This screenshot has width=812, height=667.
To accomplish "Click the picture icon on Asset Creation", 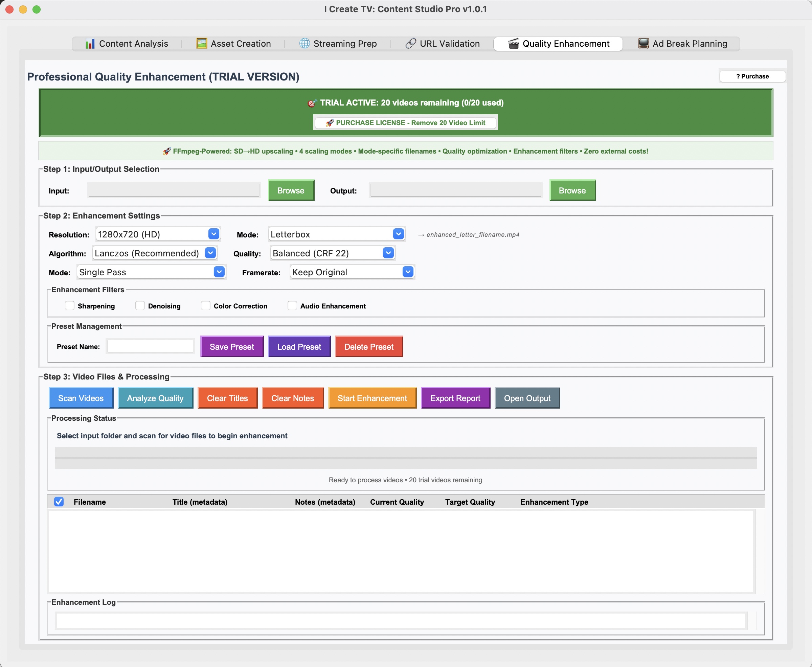I will point(201,43).
